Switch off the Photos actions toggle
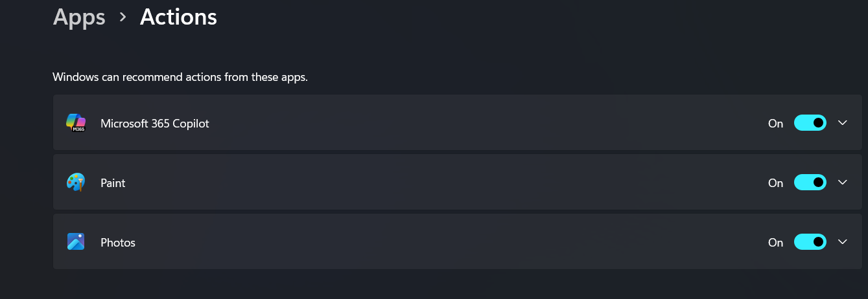The image size is (868, 299). [x=810, y=242]
